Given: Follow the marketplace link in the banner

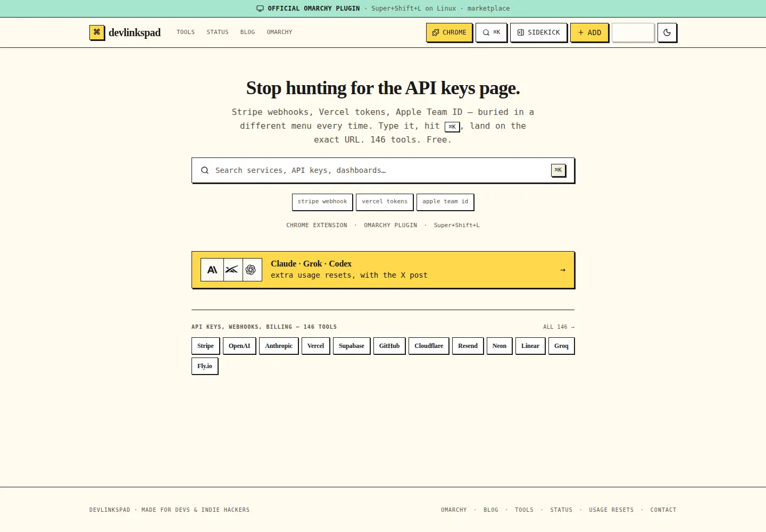Looking at the screenshot, I should pos(488,9).
